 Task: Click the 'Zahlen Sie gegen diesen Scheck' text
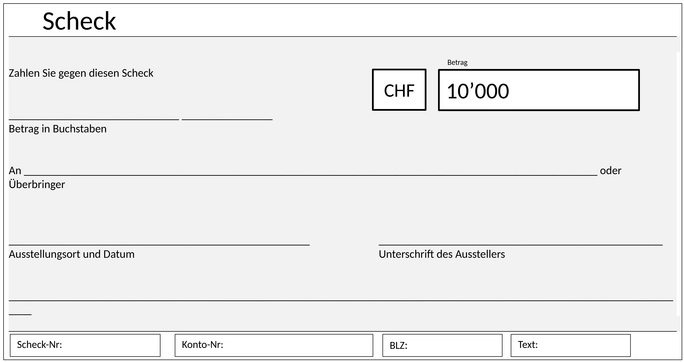[81, 73]
